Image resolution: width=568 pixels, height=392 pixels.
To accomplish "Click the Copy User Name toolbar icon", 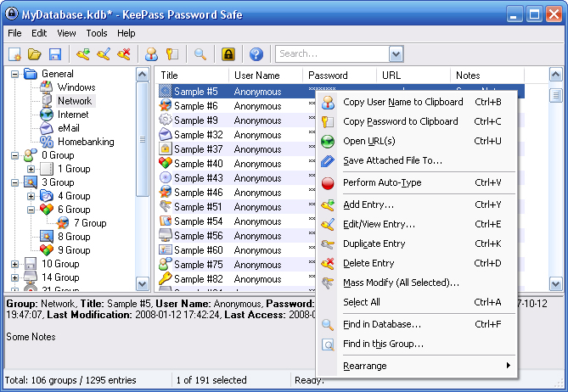I will click(151, 54).
